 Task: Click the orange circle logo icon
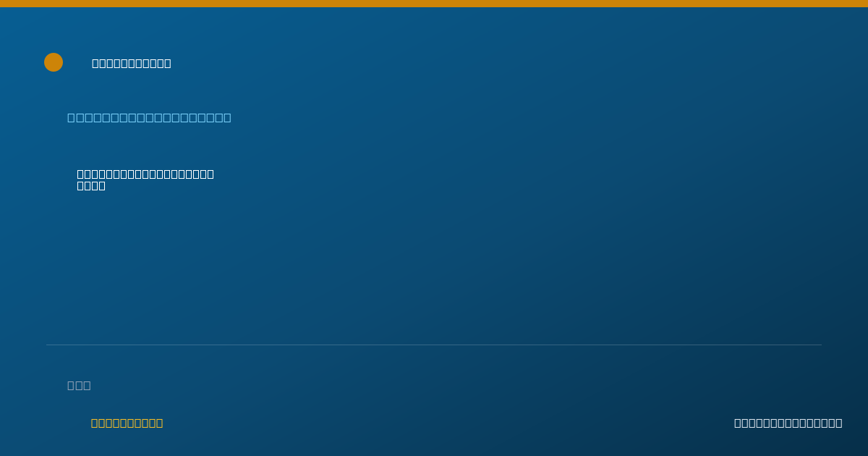point(54,62)
